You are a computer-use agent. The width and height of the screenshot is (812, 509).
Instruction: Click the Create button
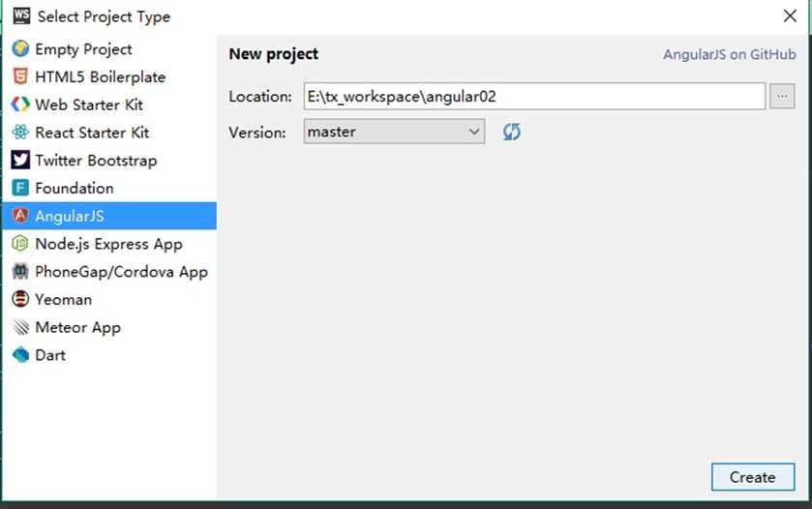[752, 477]
